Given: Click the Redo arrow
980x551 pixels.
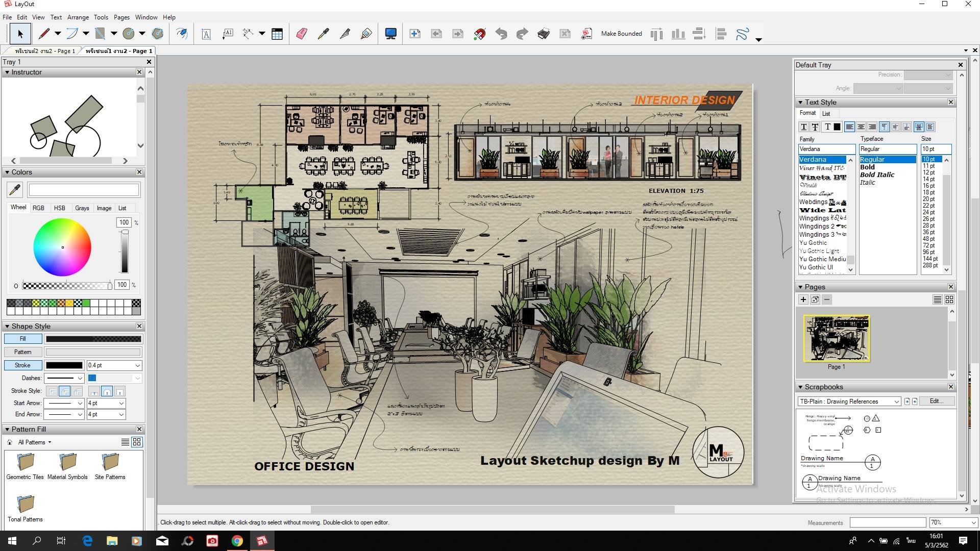Looking at the screenshot, I should click(522, 34).
